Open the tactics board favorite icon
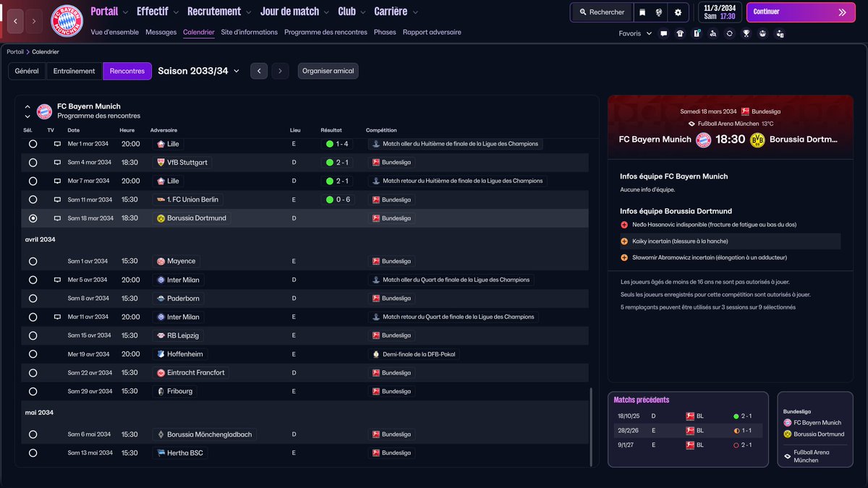 [x=697, y=33]
